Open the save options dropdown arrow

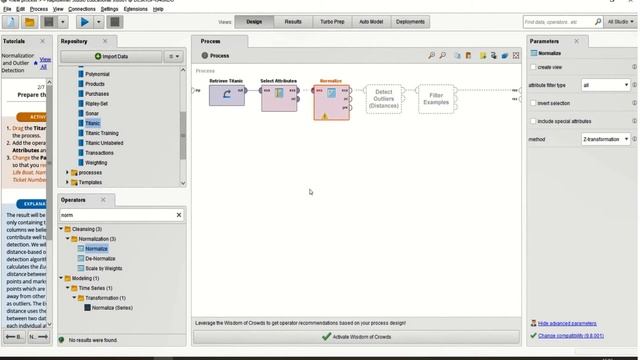coord(62,22)
